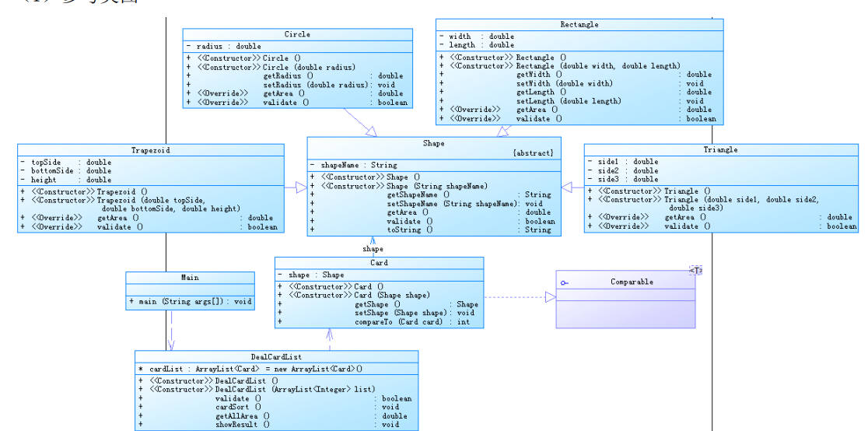868x431 pixels.
Task: Click the <T> template parameter box on Comparable
Action: coord(696,270)
